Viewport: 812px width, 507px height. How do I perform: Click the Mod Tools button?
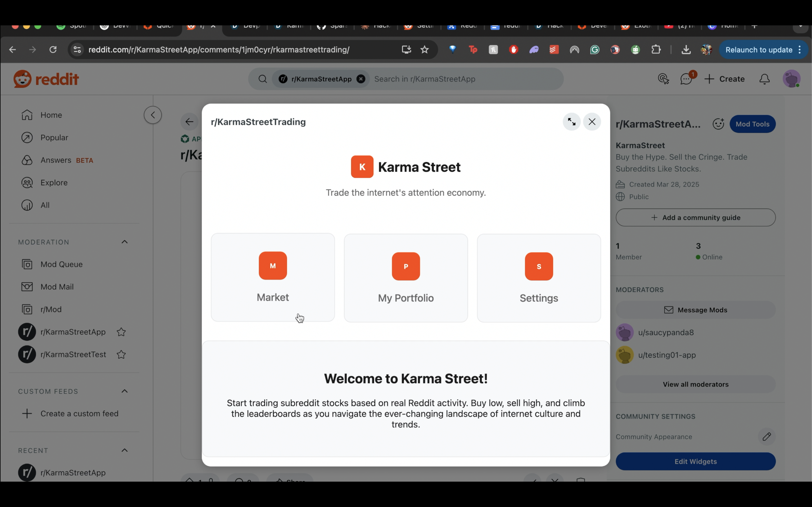pos(752,124)
